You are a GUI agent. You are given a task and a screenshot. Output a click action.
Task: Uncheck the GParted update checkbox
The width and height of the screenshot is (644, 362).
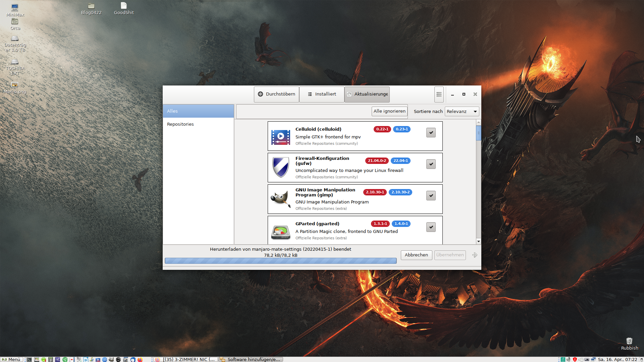pyautogui.click(x=431, y=227)
